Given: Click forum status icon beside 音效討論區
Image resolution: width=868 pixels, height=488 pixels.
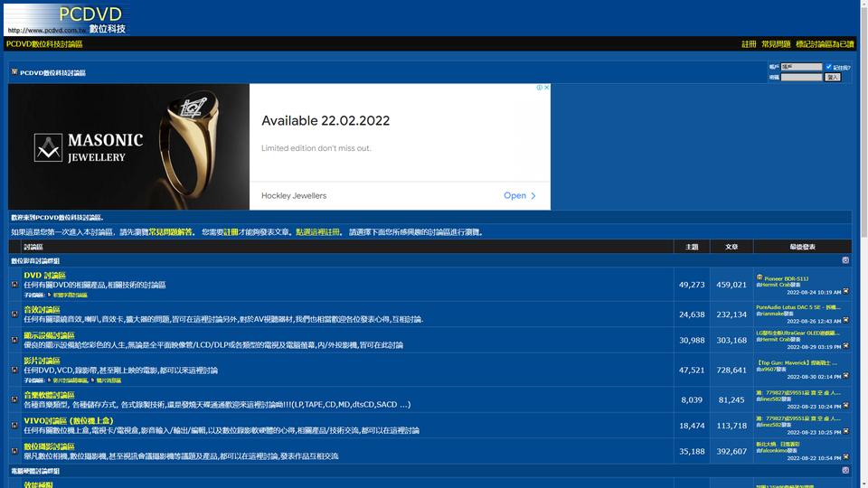Looking at the screenshot, I should pos(14,314).
